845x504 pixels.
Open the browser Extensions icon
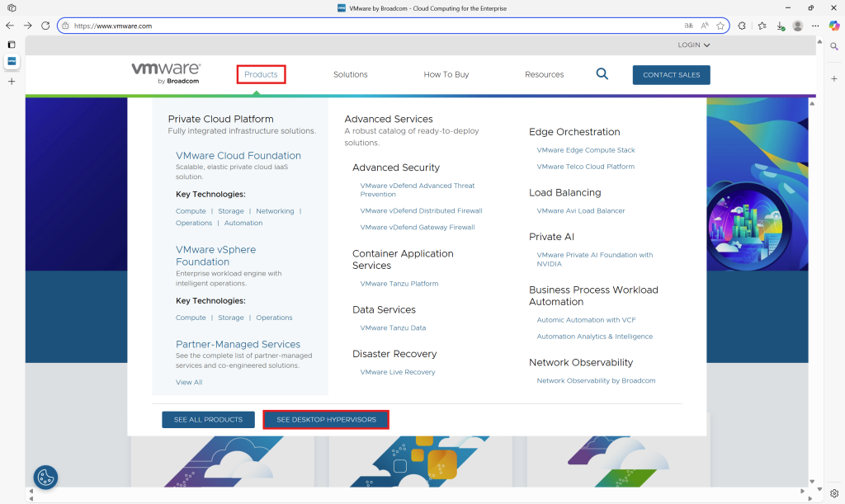click(742, 26)
